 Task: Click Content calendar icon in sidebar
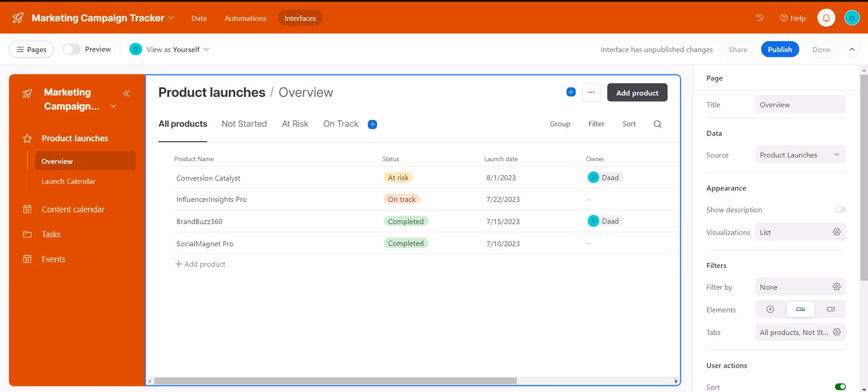pos(27,209)
